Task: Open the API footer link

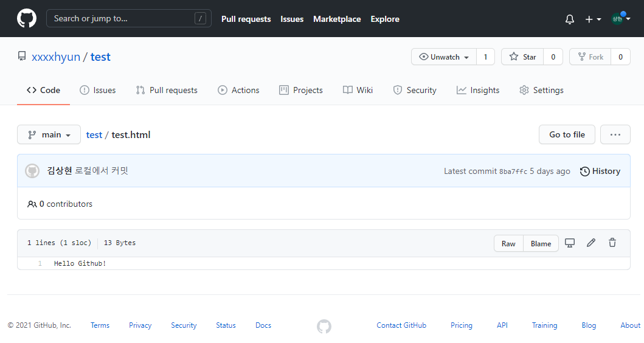Action: 502,325
